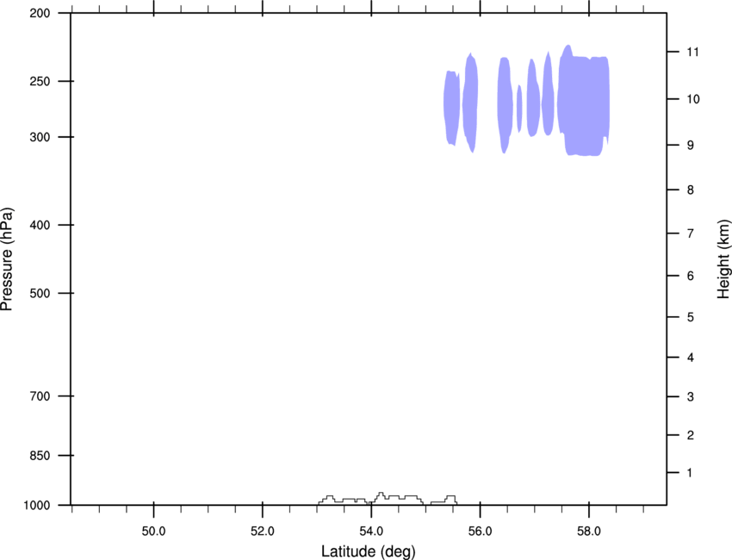732x560 pixels.
Task: Select the 500 pressure tick label
Action: 40,293
